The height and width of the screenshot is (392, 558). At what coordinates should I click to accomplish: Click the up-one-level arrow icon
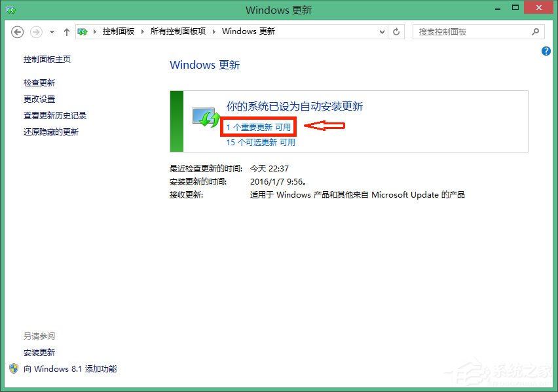tap(66, 31)
